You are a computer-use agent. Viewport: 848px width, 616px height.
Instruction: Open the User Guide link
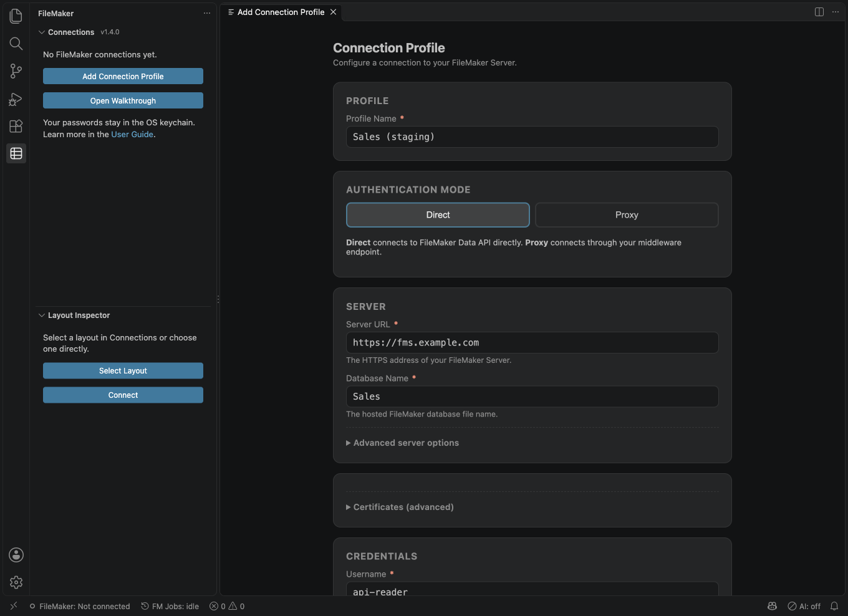132,134
